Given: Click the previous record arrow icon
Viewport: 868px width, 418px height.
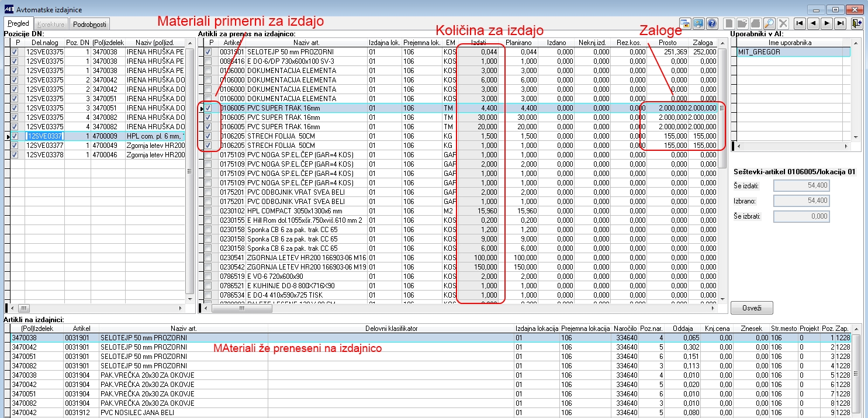Looking at the screenshot, I should pos(813,23).
